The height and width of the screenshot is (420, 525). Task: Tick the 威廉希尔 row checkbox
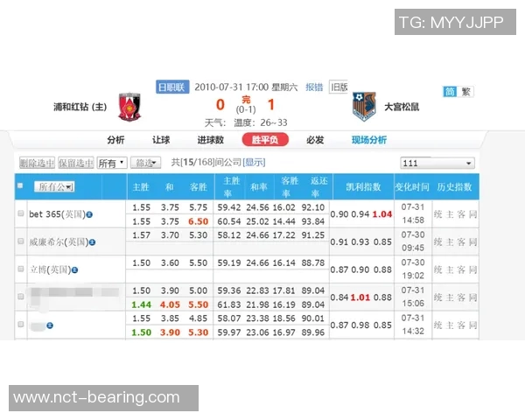click(21, 241)
